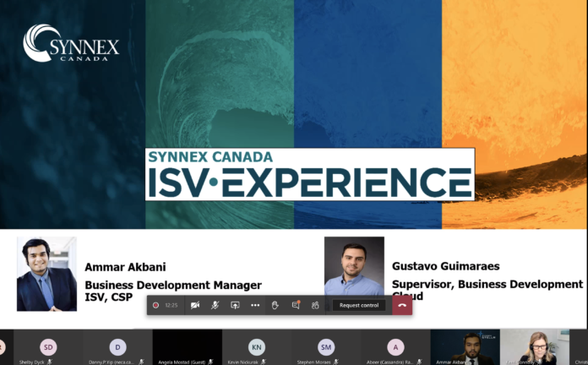Select Abeer (Cassandra) participant tile
Viewport: 588px width, 365px height.
click(x=395, y=347)
